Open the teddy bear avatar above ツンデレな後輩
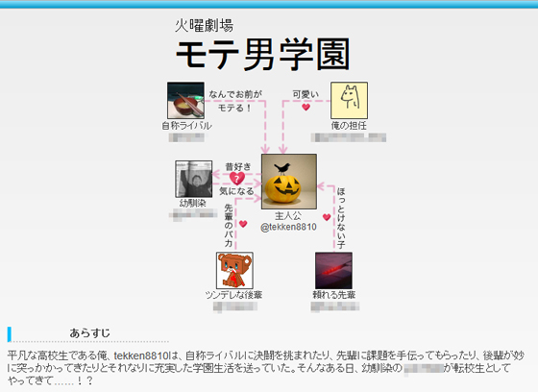This screenshot has width=538, height=392. pyautogui.click(x=234, y=271)
